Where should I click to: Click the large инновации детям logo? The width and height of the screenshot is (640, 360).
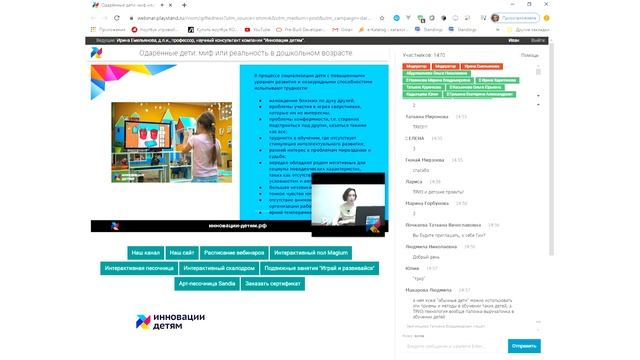pyautogui.click(x=170, y=321)
